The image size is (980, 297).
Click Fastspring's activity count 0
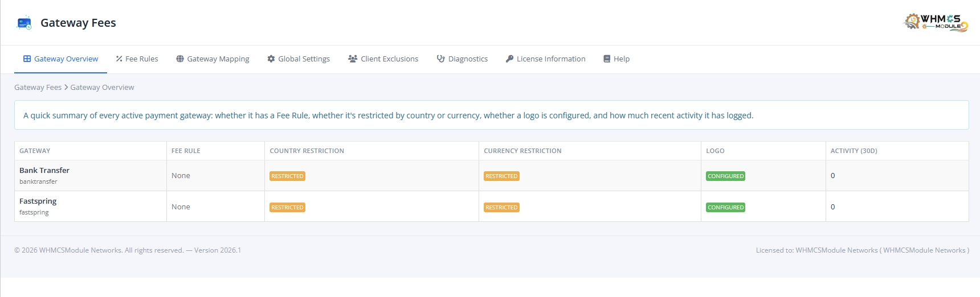coord(832,207)
